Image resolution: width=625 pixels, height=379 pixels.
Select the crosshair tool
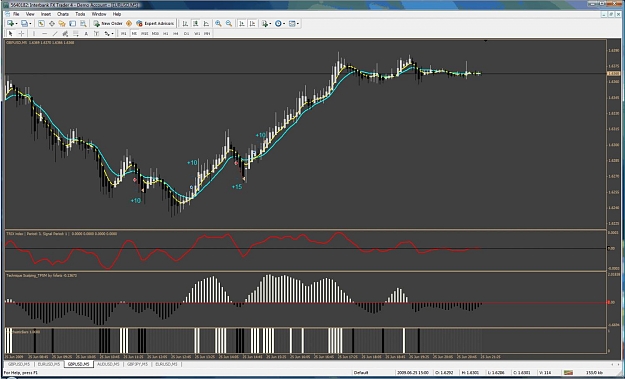click(22, 33)
